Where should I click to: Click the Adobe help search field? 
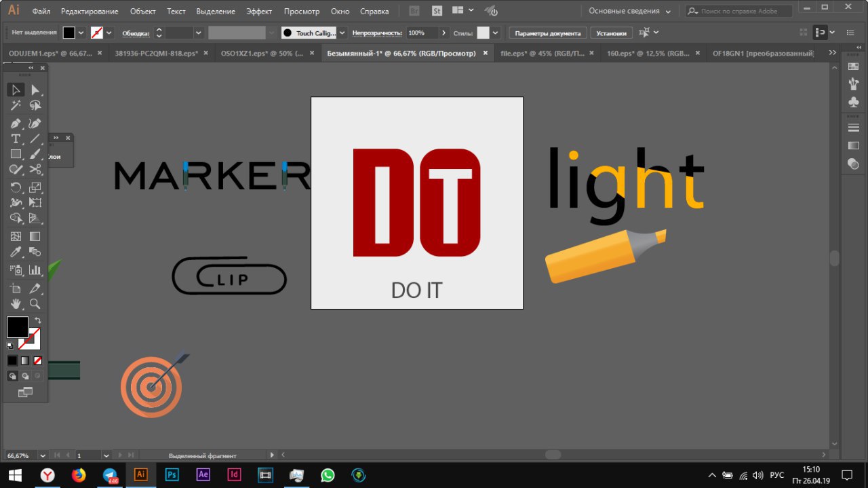coord(738,11)
